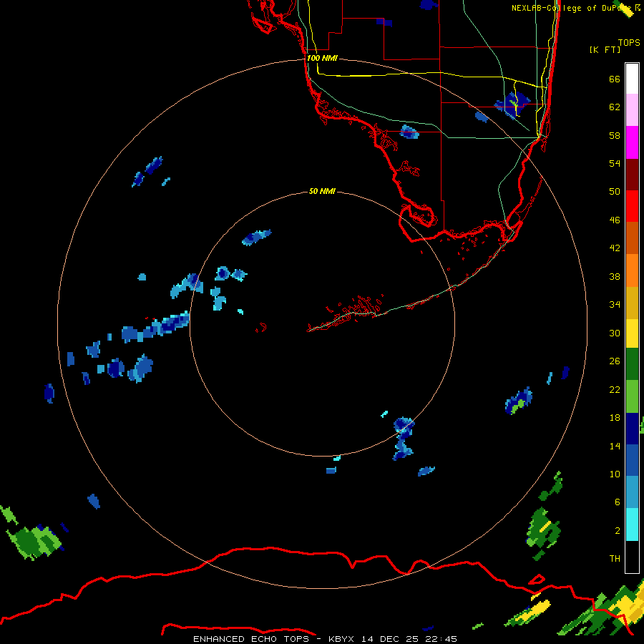Viewport: 644px width, 644px height.
Task: Pick the dark red (maroon) legend swatch
Action: click(x=632, y=175)
